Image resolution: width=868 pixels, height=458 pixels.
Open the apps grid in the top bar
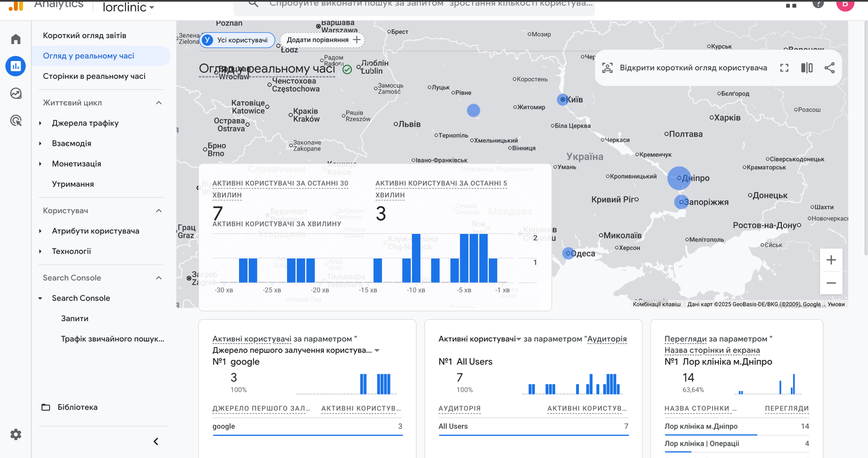[x=791, y=6]
